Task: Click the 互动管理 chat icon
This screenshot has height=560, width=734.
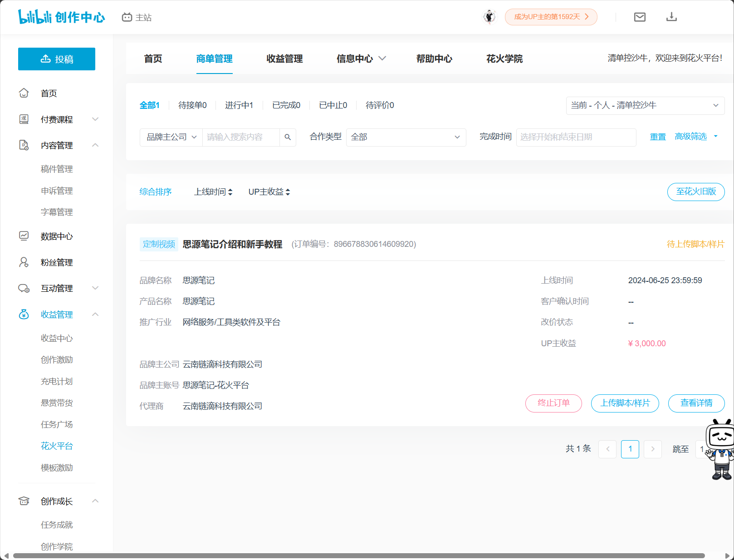Action: pyautogui.click(x=24, y=288)
